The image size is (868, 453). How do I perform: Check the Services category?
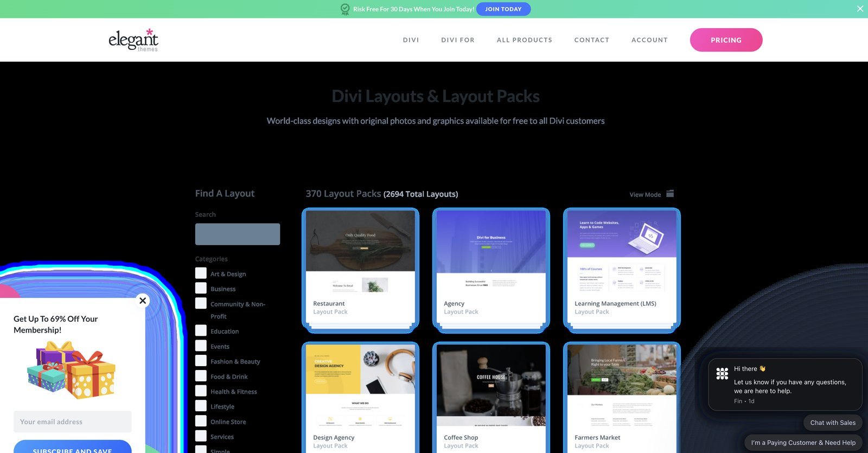(201, 436)
